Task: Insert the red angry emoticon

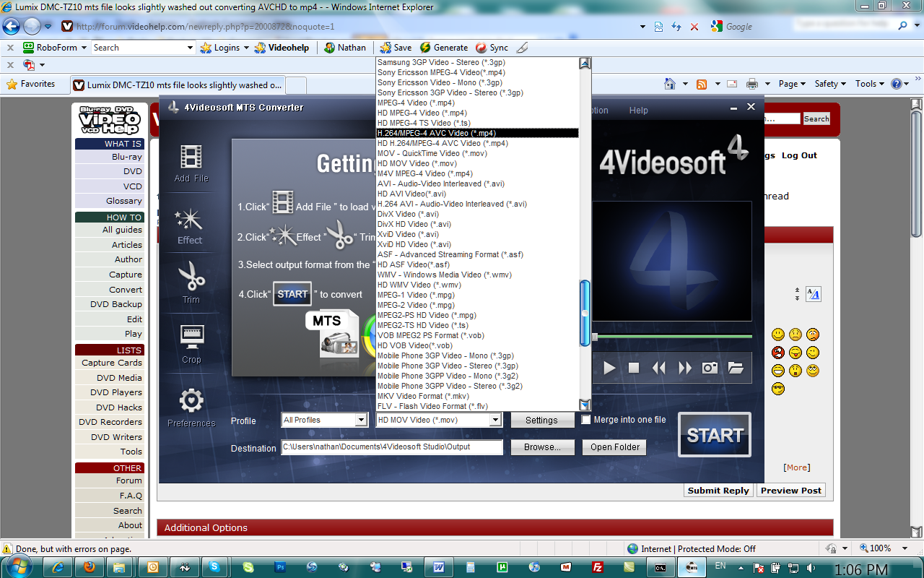Action: click(777, 353)
